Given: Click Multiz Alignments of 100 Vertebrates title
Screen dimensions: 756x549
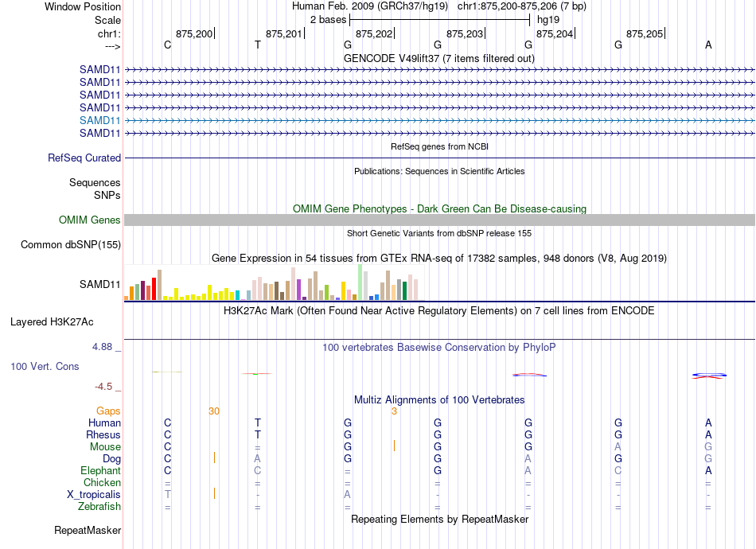Looking at the screenshot, I should pos(439,400).
